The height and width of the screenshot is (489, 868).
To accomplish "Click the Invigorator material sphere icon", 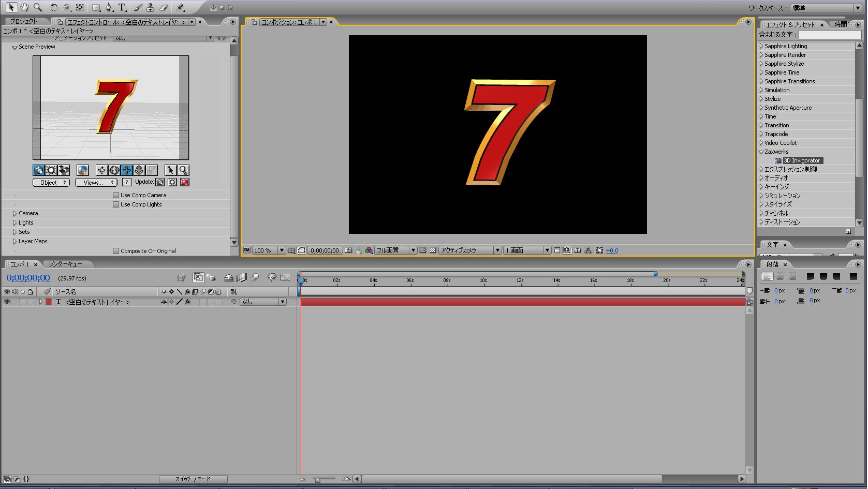I will [x=82, y=170].
